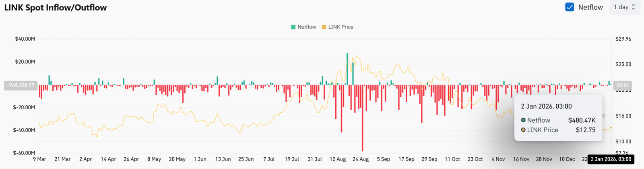Click the 20.91 right axis price tag
The height and width of the screenshot is (169, 644).
622,86
